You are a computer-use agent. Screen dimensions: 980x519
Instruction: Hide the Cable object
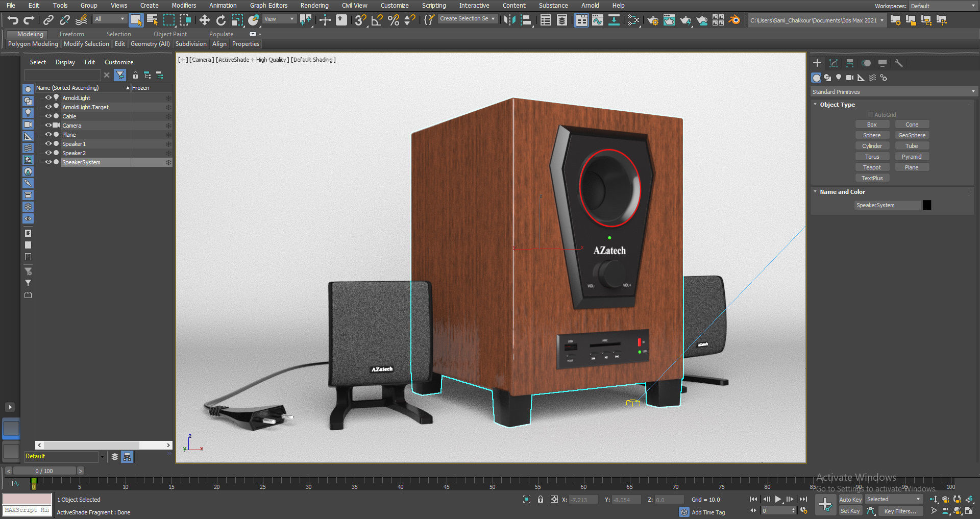click(48, 116)
